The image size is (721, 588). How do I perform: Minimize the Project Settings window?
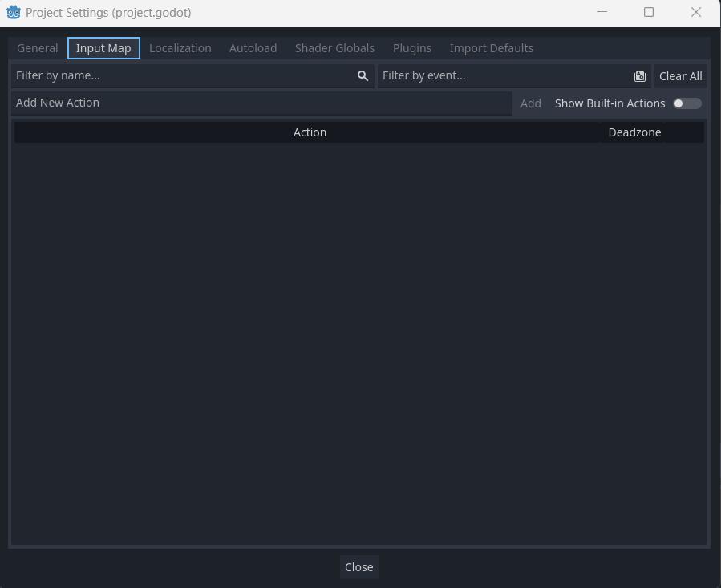[x=602, y=12]
